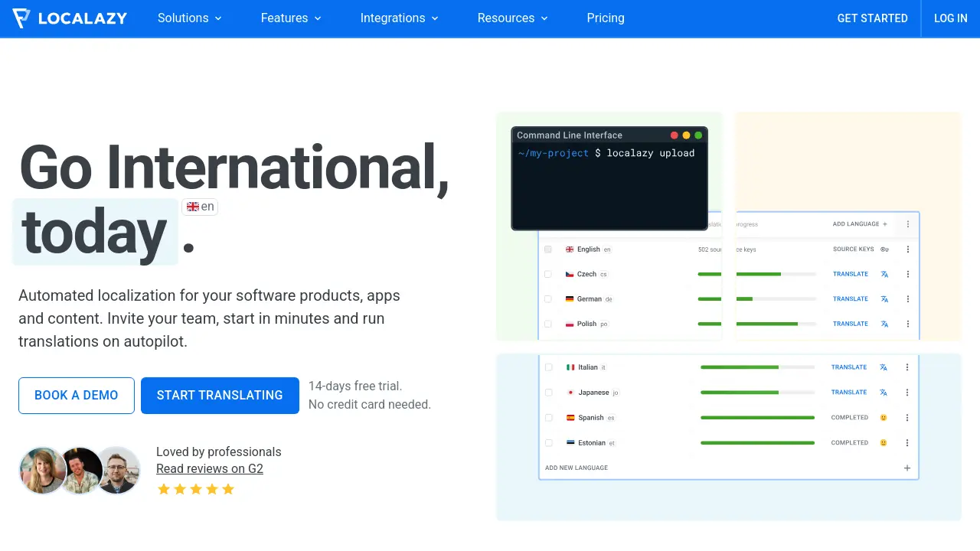Click the Czech translation progress bar
The width and height of the screenshot is (980, 551).
[757, 274]
